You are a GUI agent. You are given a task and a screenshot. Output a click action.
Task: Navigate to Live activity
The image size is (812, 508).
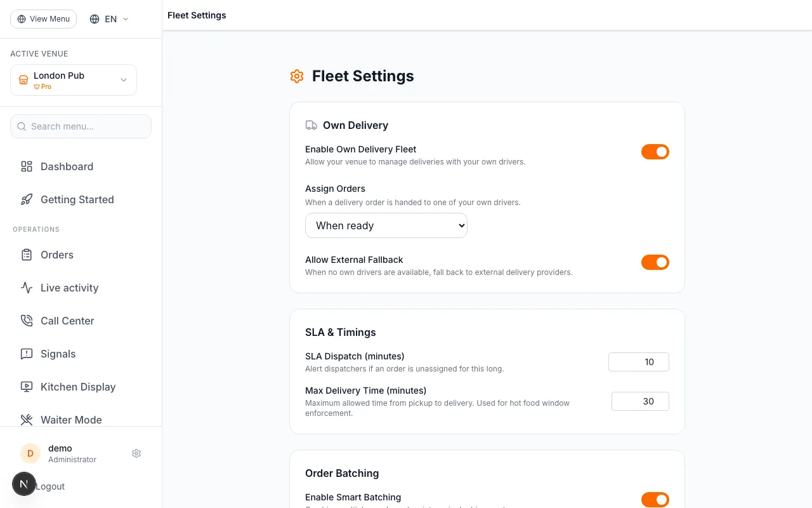pos(81,288)
